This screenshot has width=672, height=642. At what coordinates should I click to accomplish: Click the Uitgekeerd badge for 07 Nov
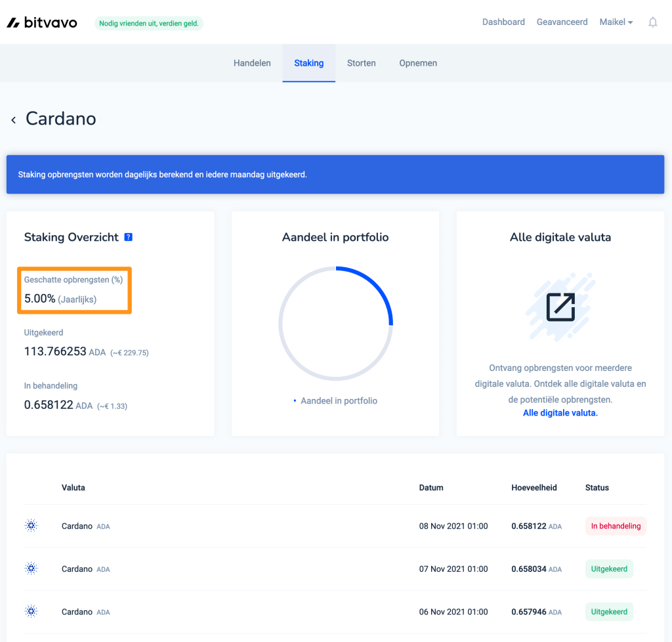pyautogui.click(x=609, y=568)
